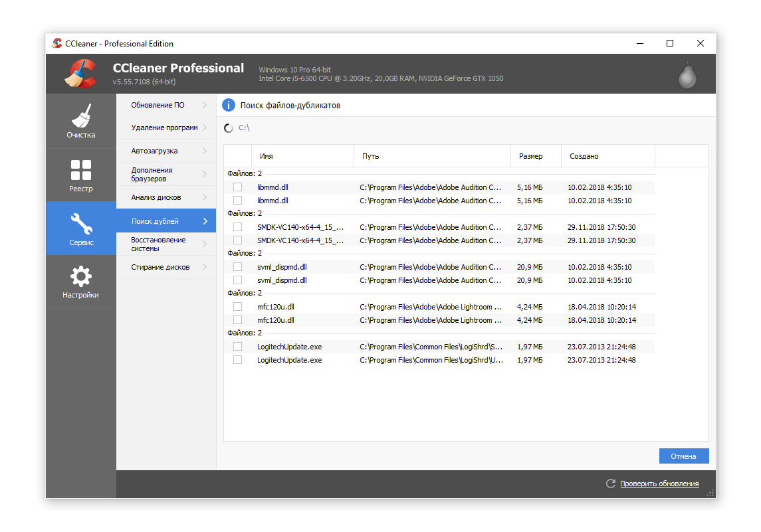
Task: Click the scanning spinner icon next to C:\
Action: pyautogui.click(x=229, y=128)
